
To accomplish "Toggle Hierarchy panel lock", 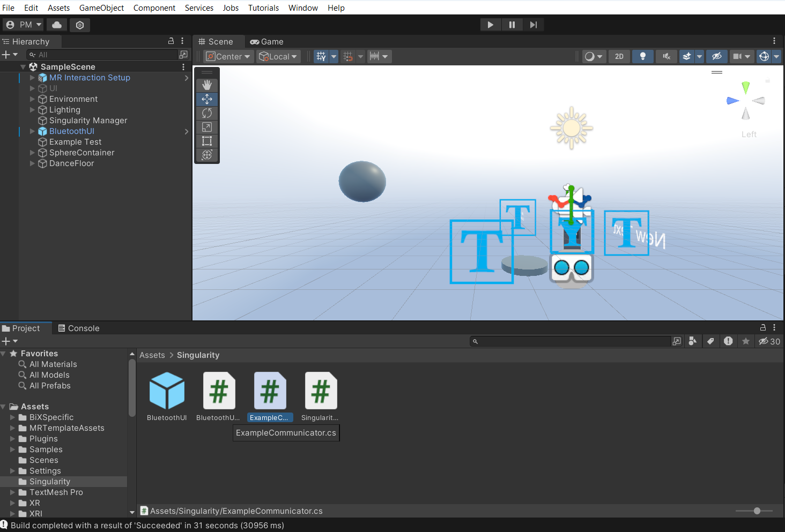I will pos(171,41).
